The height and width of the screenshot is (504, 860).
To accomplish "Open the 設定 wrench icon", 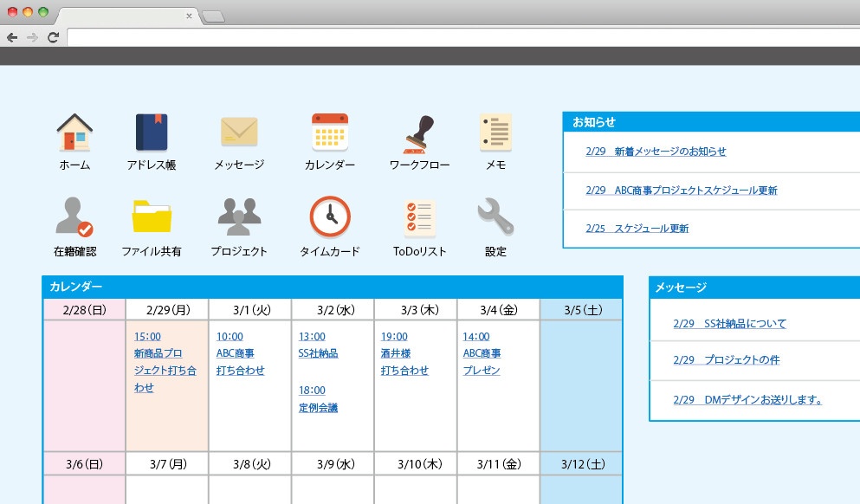I will [495, 216].
